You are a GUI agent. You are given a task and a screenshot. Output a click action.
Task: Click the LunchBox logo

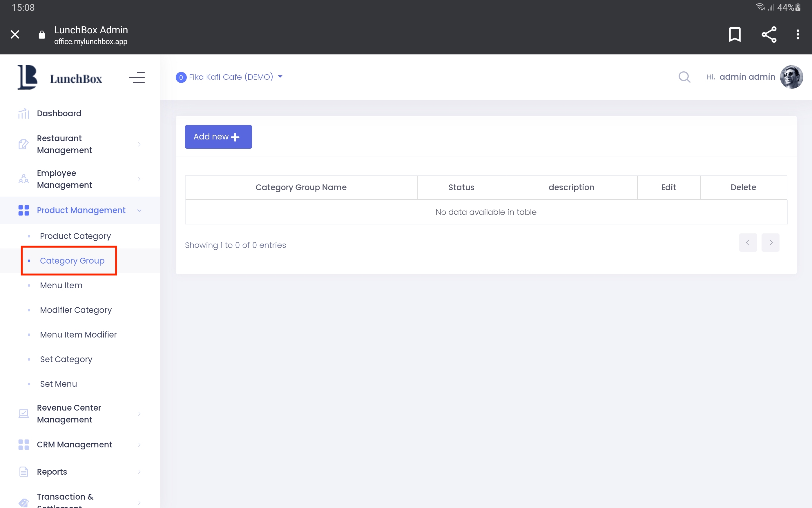pos(60,77)
